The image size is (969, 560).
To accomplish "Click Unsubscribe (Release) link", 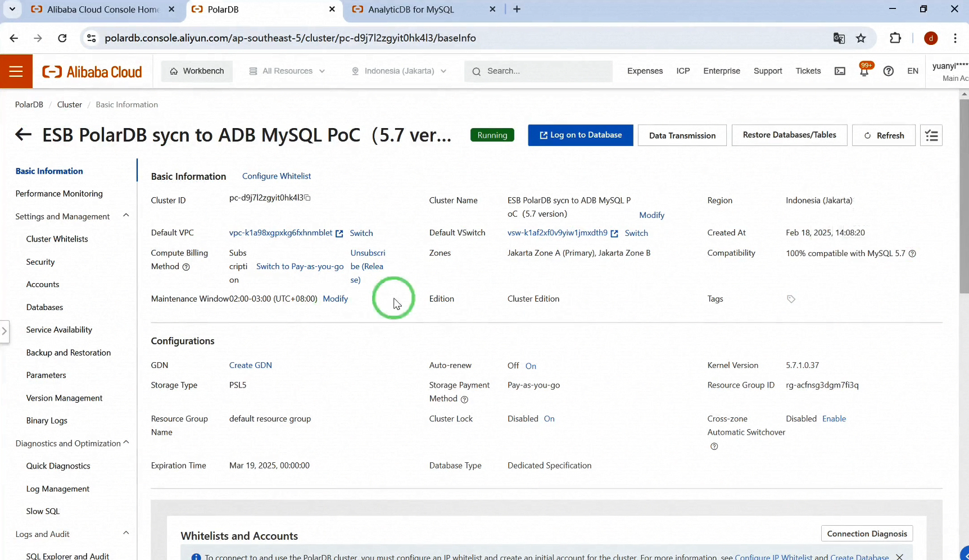I will (x=368, y=267).
